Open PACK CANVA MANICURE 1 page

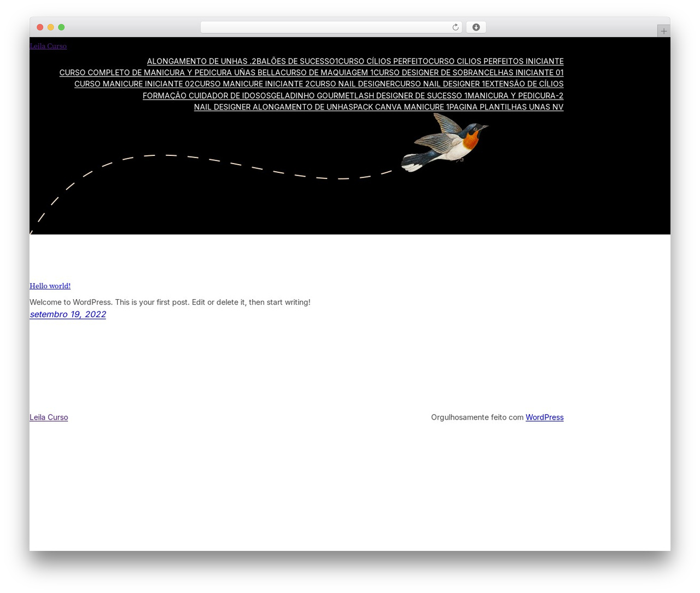(400, 107)
